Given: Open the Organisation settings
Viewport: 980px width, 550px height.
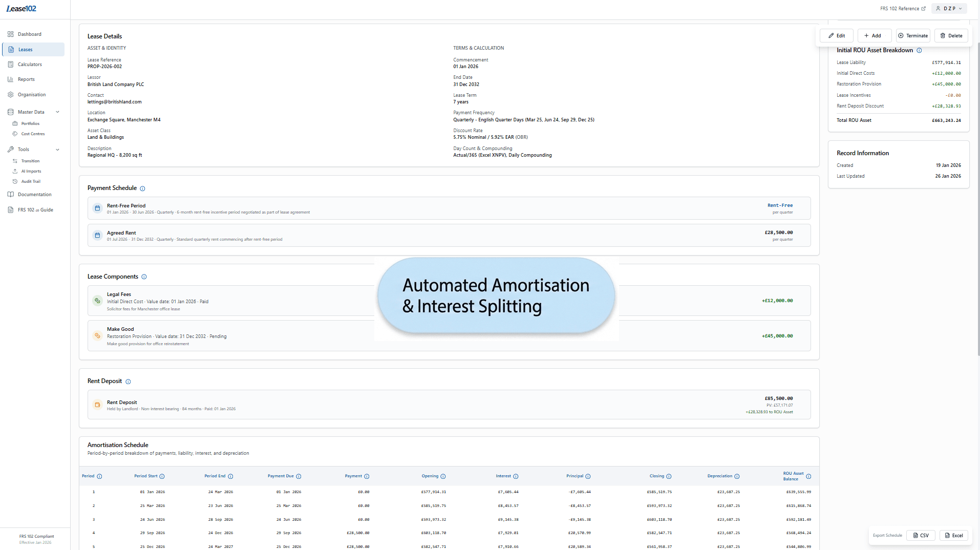Looking at the screenshot, I should 32,94.
